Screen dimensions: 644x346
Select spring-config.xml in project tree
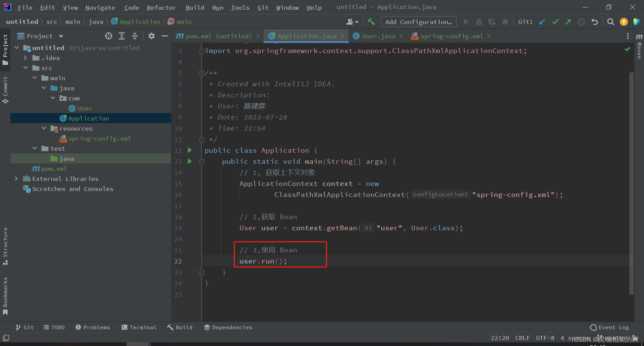tap(100, 139)
